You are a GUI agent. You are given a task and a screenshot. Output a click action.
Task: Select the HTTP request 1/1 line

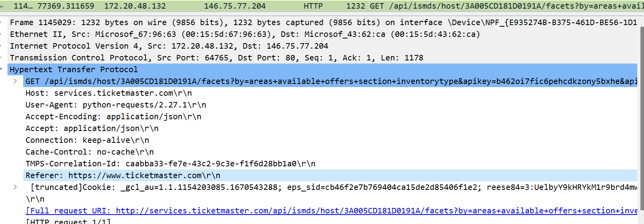(68, 221)
